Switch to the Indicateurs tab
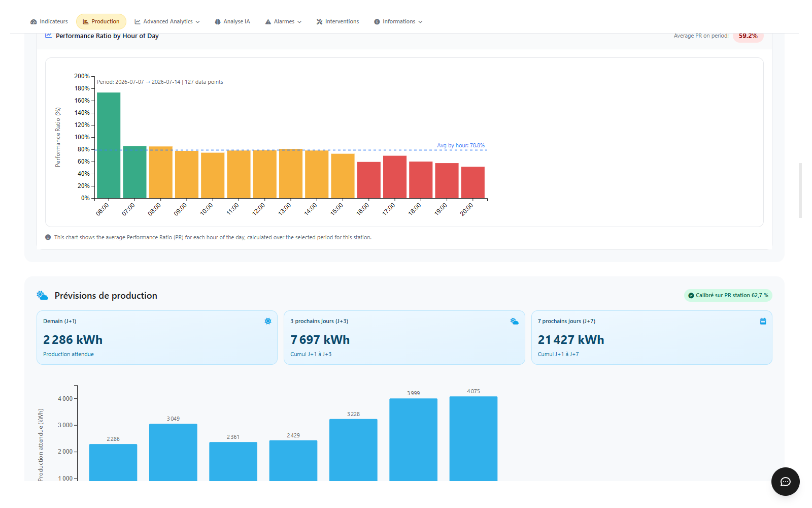The image size is (812, 508). tap(49, 21)
